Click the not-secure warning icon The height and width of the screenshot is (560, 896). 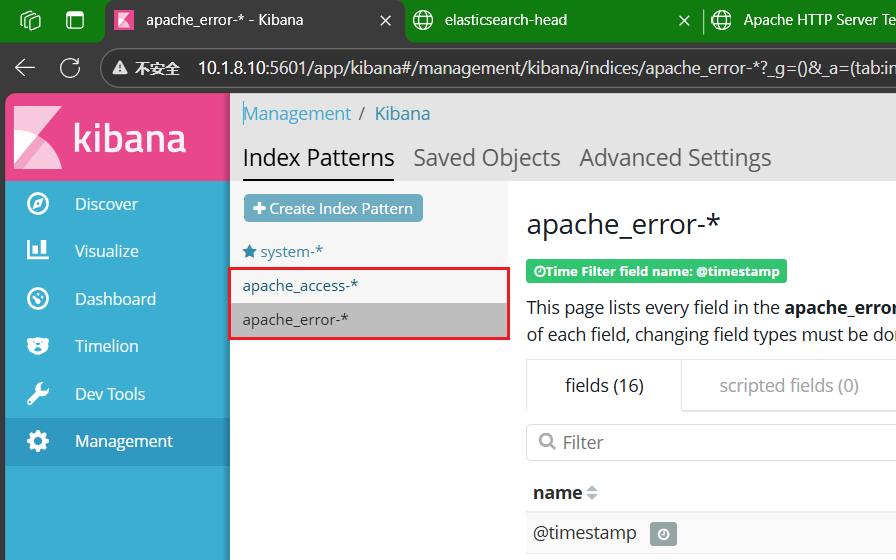pyautogui.click(x=120, y=69)
